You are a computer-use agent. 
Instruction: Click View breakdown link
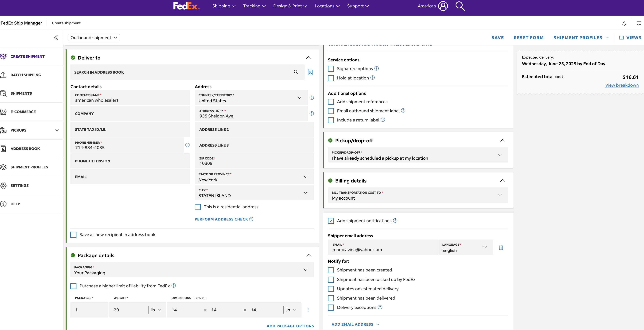coord(622,85)
